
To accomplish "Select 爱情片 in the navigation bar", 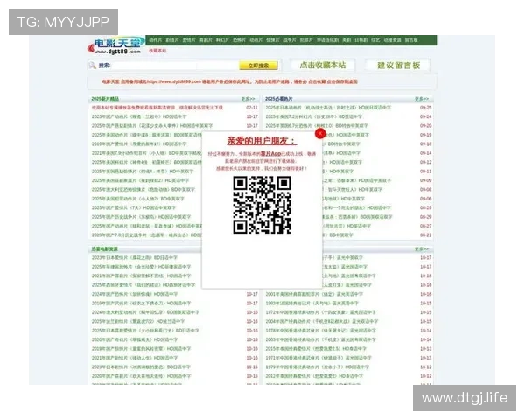I will (x=189, y=40).
